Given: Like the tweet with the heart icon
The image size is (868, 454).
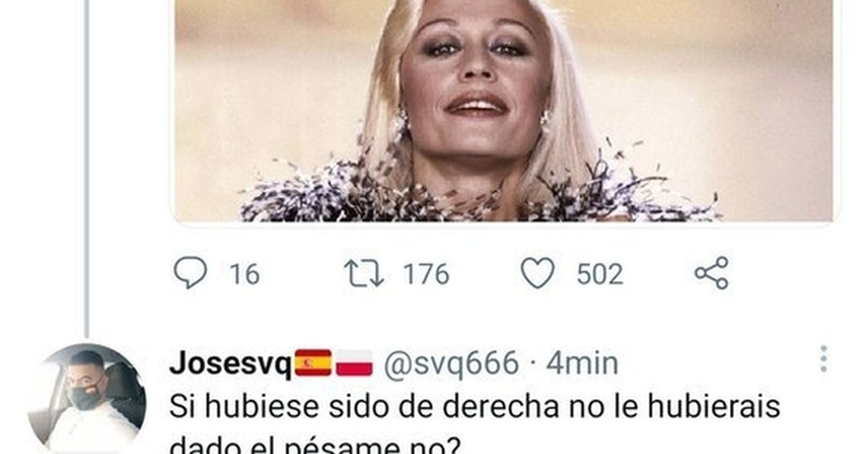Looking at the screenshot, I should 537,273.
